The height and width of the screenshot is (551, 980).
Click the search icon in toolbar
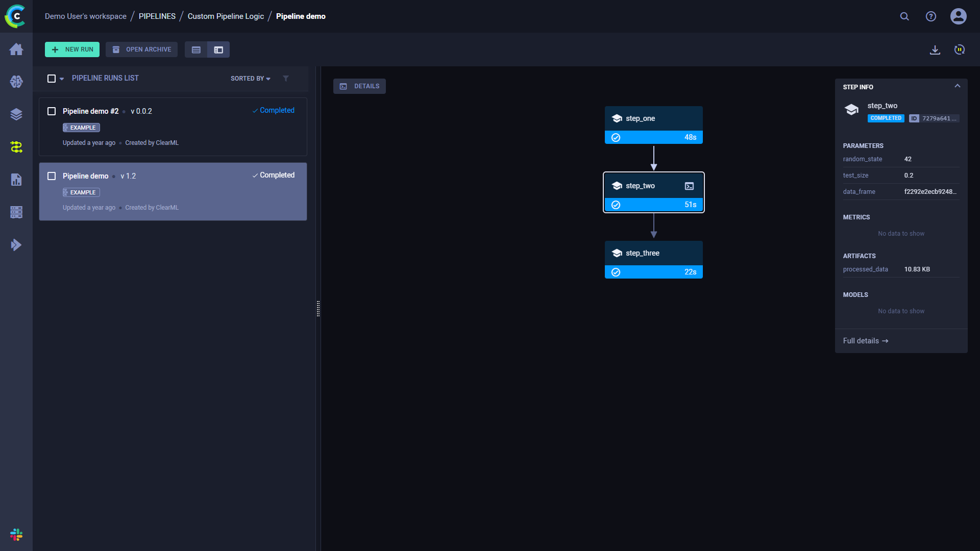(x=904, y=16)
